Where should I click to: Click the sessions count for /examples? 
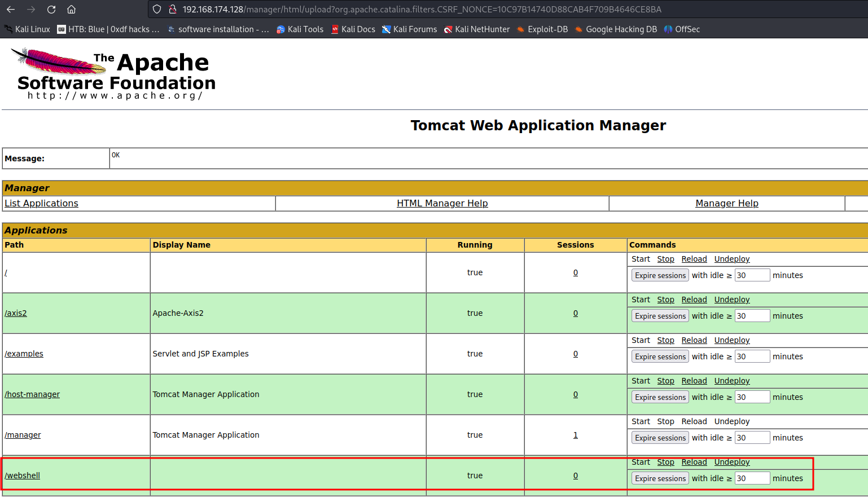pos(576,354)
